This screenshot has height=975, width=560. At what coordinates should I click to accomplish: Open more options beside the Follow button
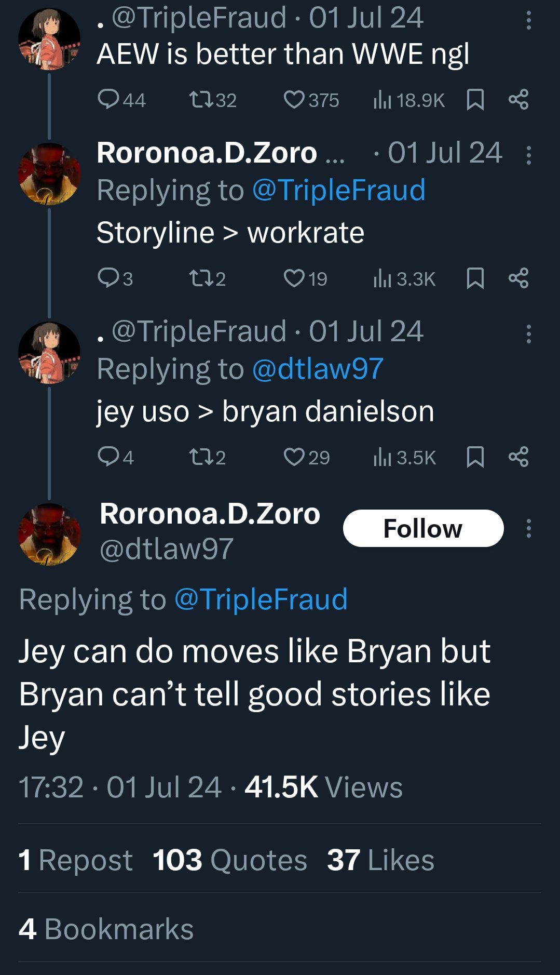point(528,528)
